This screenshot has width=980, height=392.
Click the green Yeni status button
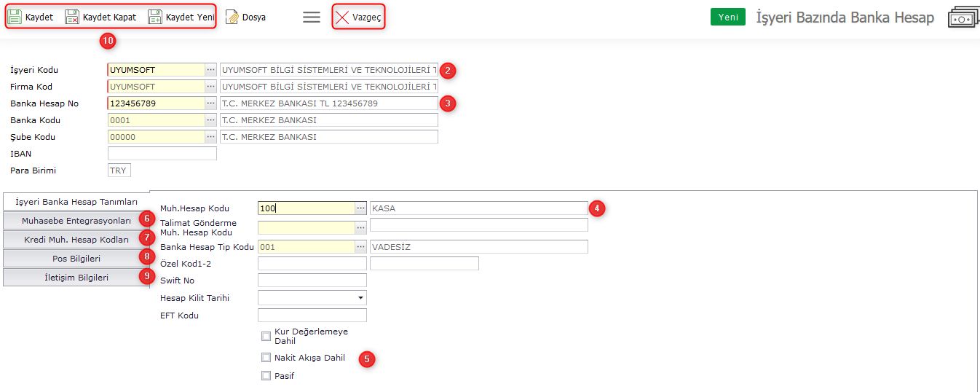pos(727,17)
